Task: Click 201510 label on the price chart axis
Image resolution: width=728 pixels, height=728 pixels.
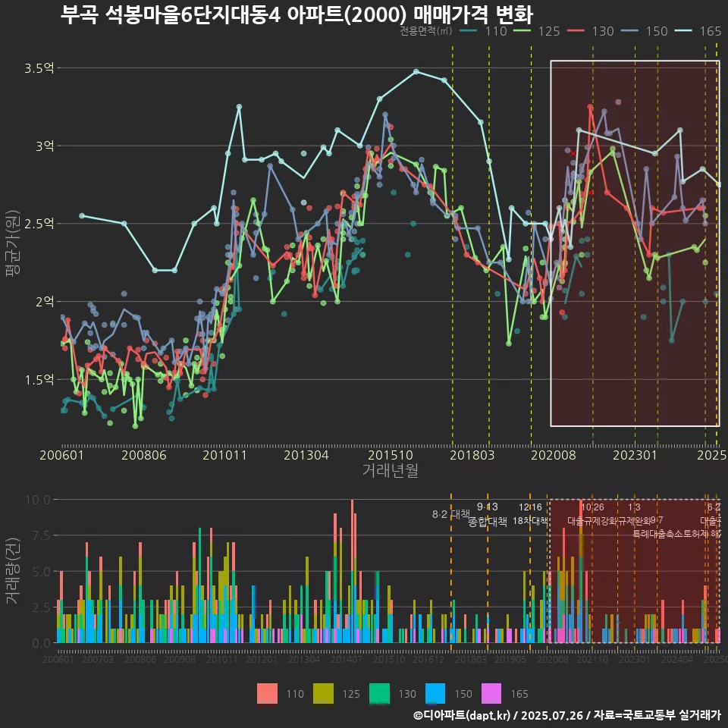Action: click(x=391, y=455)
